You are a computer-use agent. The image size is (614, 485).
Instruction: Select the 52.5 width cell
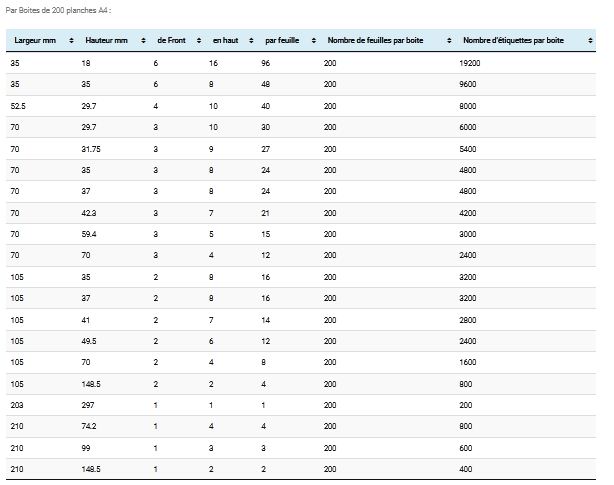(x=18, y=105)
